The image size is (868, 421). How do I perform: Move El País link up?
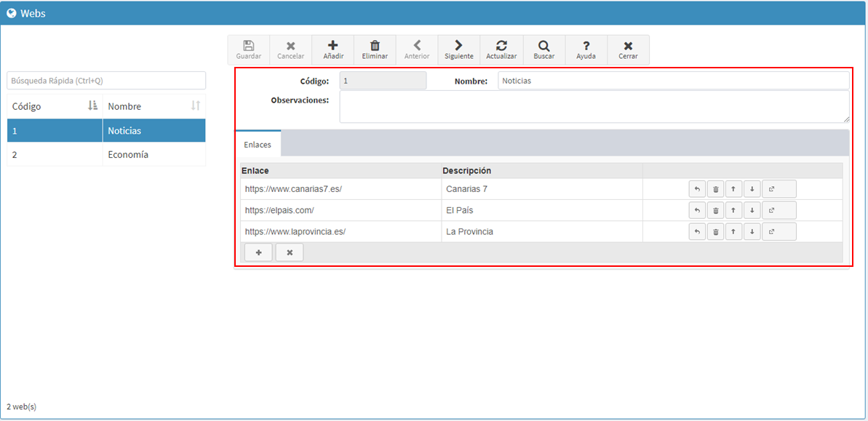coord(733,211)
